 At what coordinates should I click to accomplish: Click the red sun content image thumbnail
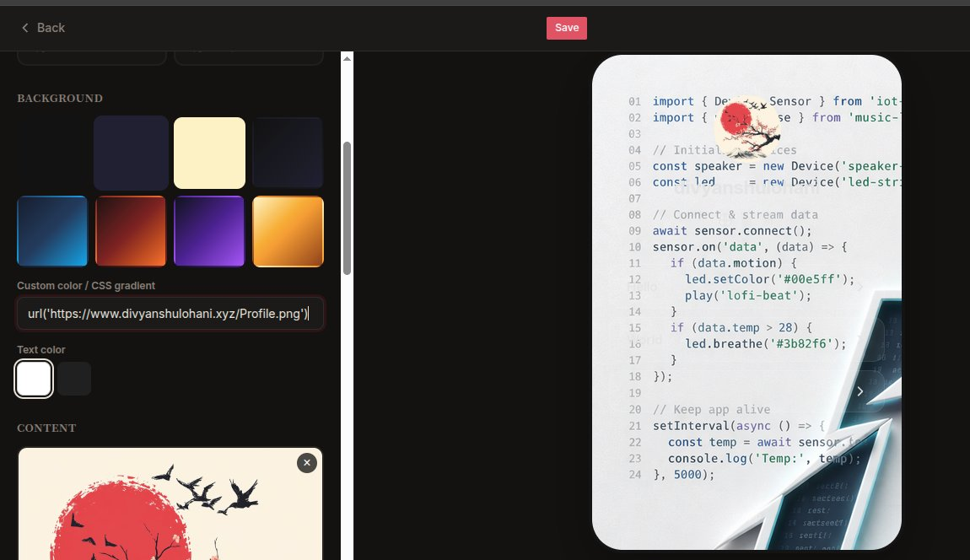click(170, 503)
